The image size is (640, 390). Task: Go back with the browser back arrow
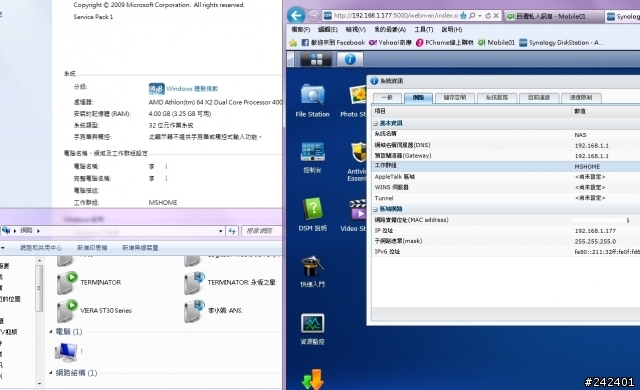pos(296,16)
